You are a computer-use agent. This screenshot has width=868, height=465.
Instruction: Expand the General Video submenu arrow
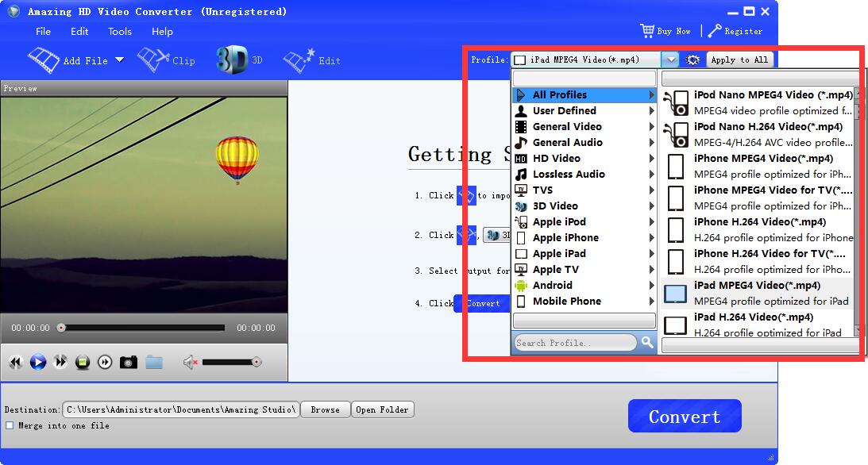[x=651, y=127]
